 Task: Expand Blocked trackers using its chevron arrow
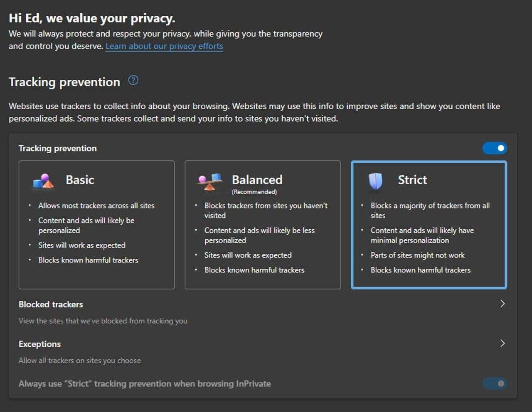pos(502,304)
